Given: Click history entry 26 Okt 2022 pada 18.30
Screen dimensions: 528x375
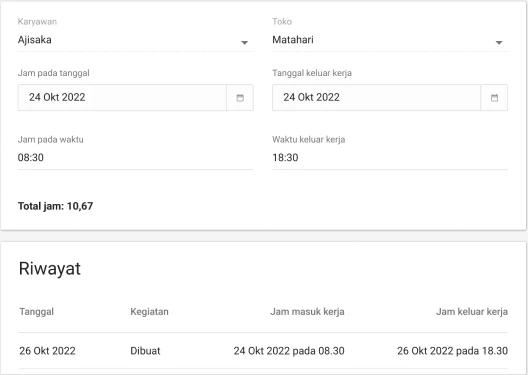Looking at the screenshot, I should [452, 351].
